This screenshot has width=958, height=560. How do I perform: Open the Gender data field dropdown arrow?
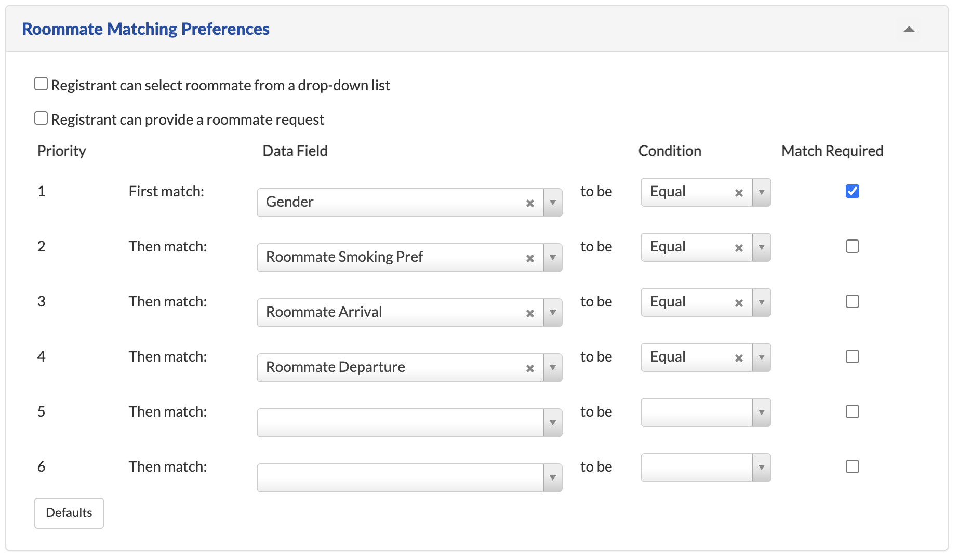[x=553, y=203]
